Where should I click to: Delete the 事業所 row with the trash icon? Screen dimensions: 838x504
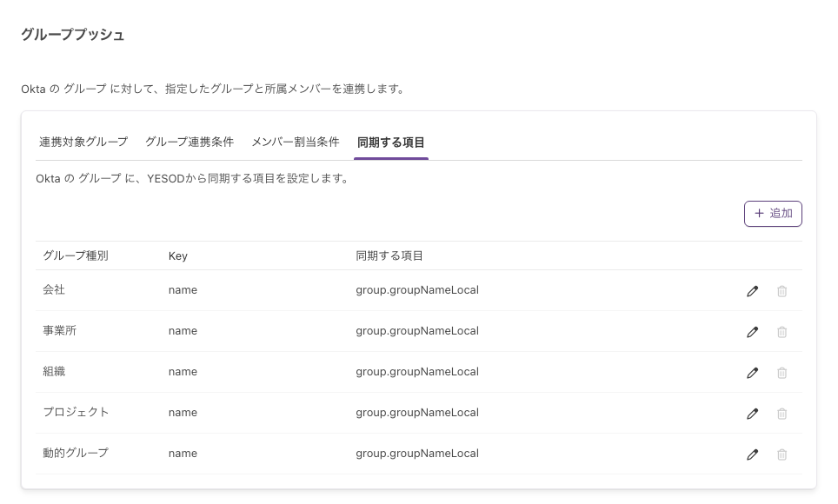tap(781, 332)
